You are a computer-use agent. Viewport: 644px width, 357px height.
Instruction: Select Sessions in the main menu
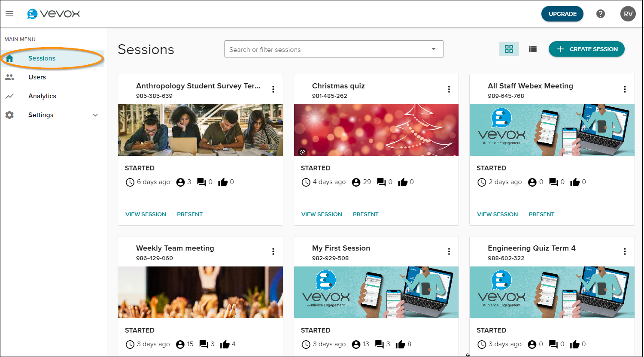coord(52,58)
